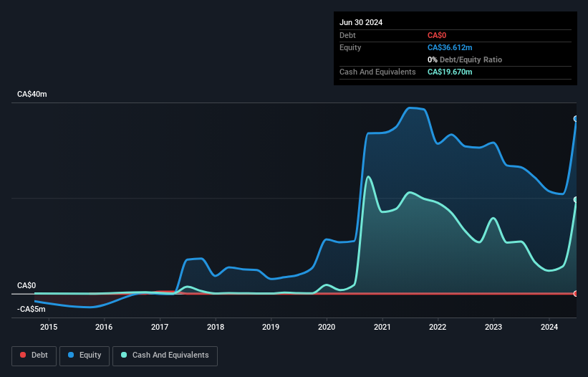Click the 2019 x-axis label
The width and height of the screenshot is (588, 377).
271,327
